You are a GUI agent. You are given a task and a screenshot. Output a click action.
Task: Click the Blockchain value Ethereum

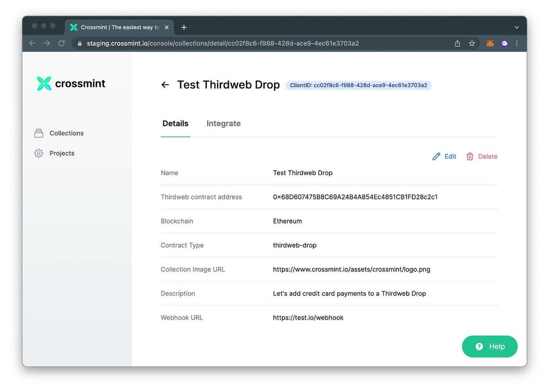click(287, 221)
